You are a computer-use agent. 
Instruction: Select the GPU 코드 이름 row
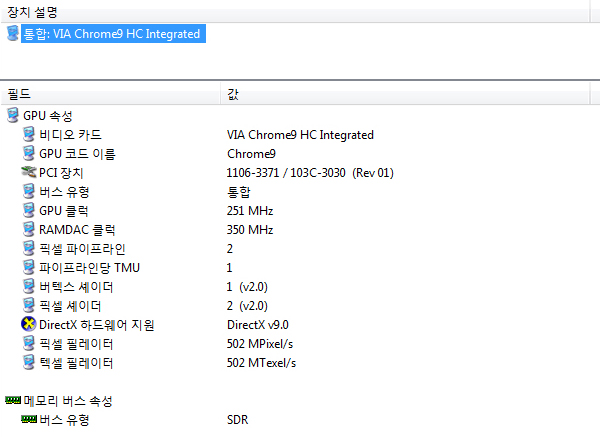pyautogui.click(x=77, y=154)
